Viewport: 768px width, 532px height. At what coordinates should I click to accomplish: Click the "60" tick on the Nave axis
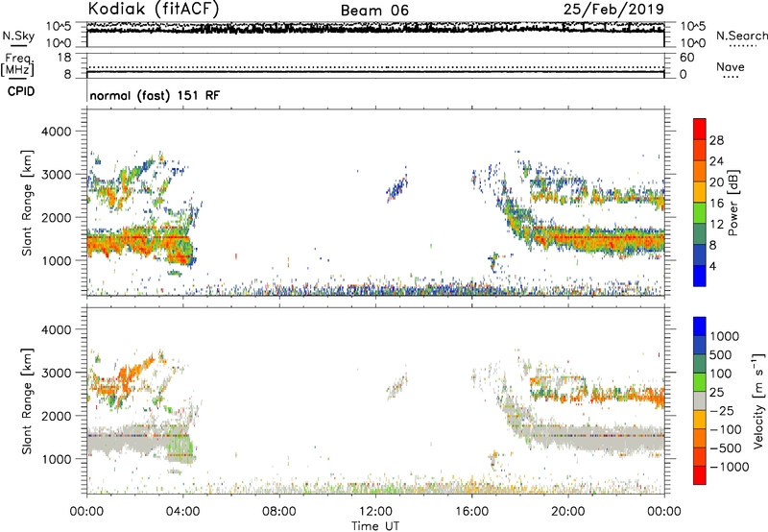686,58
